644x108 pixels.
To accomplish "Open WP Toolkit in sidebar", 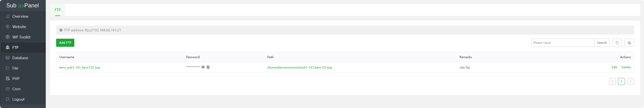I will pyautogui.click(x=21, y=37).
